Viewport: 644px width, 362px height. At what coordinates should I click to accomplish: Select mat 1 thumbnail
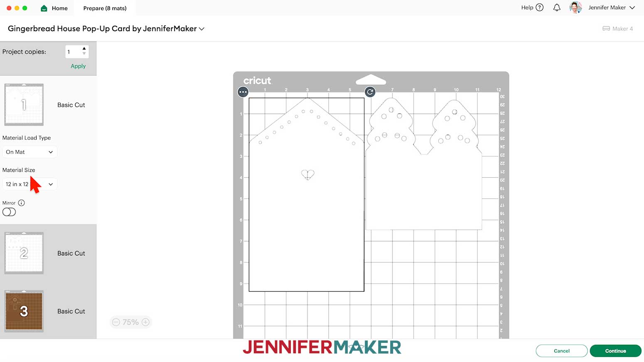(24, 105)
